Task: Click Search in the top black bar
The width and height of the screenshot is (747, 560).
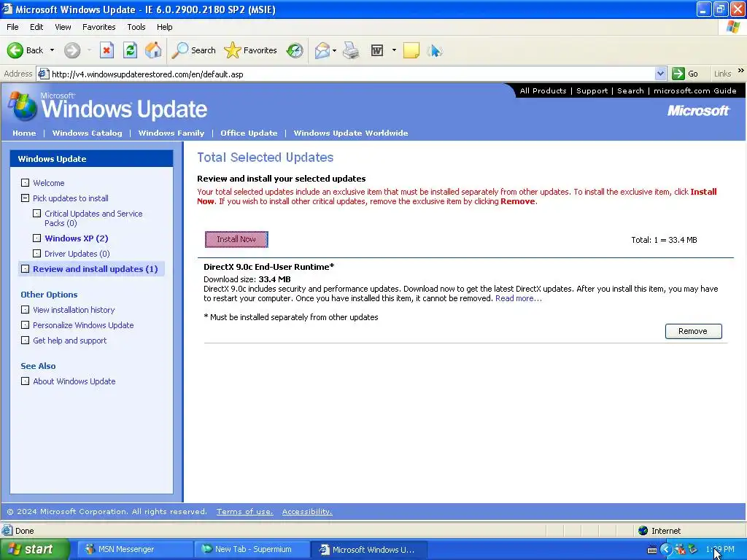Action: pos(630,90)
